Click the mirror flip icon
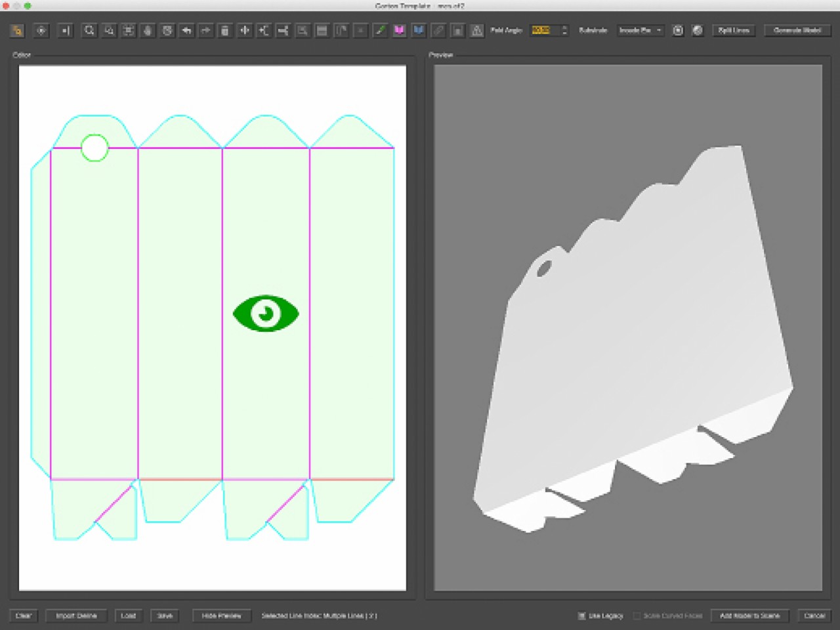Image resolution: width=840 pixels, height=630 pixels. coord(245,30)
